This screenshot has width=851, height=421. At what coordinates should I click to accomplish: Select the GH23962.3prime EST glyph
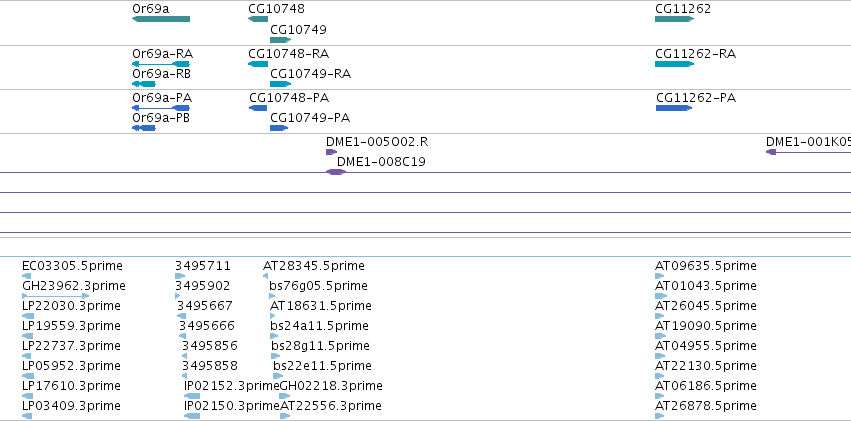[x=55, y=296]
